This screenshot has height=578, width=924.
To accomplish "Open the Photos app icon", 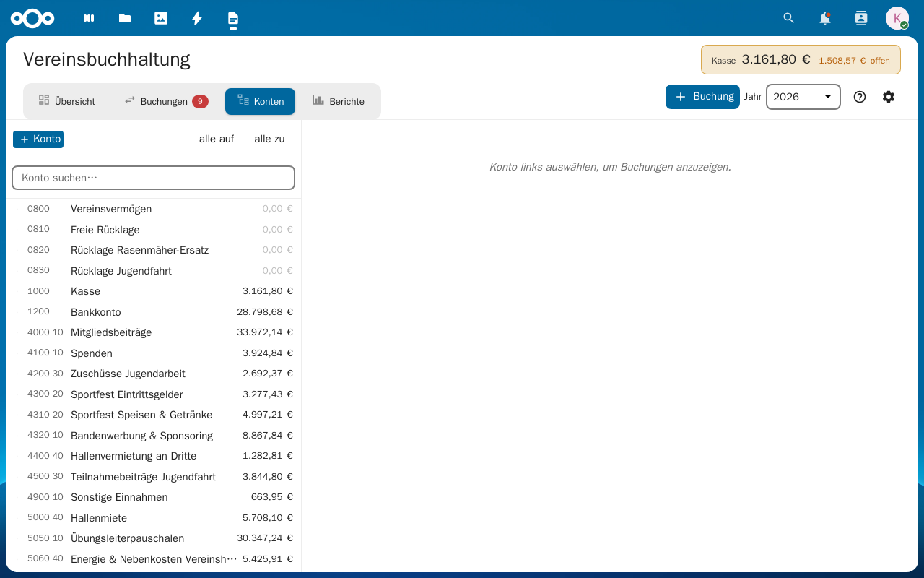I will click(x=161, y=18).
